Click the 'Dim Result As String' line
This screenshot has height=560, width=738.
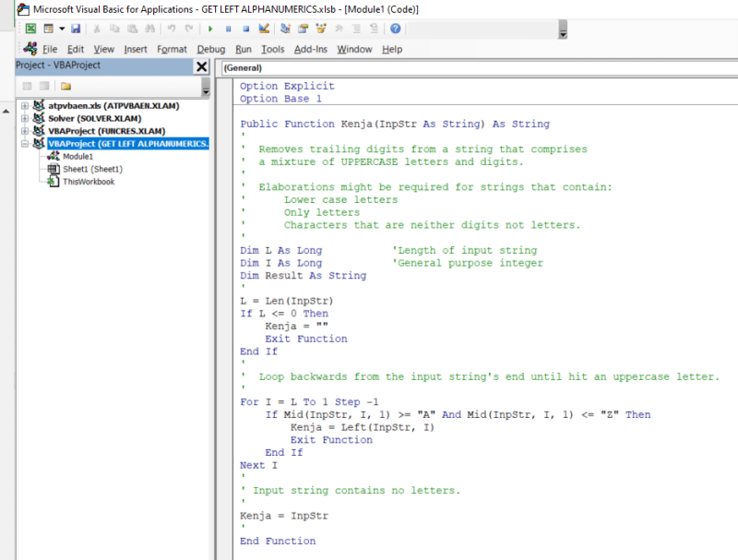(304, 276)
